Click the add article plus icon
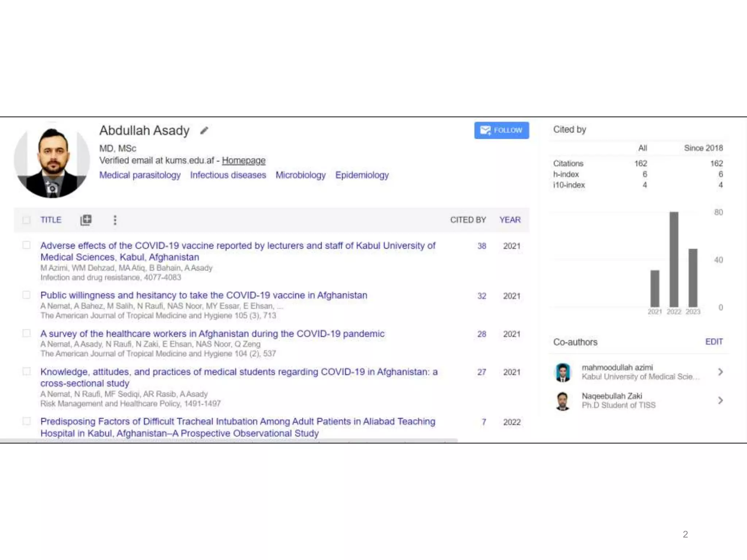This screenshot has width=747, height=560. [x=86, y=220]
